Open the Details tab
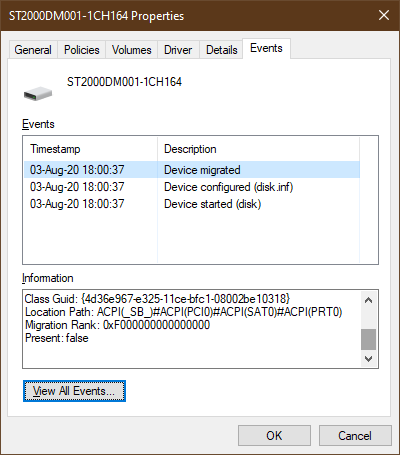Image resolution: width=400 pixels, height=455 pixels. pyautogui.click(x=222, y=50)
